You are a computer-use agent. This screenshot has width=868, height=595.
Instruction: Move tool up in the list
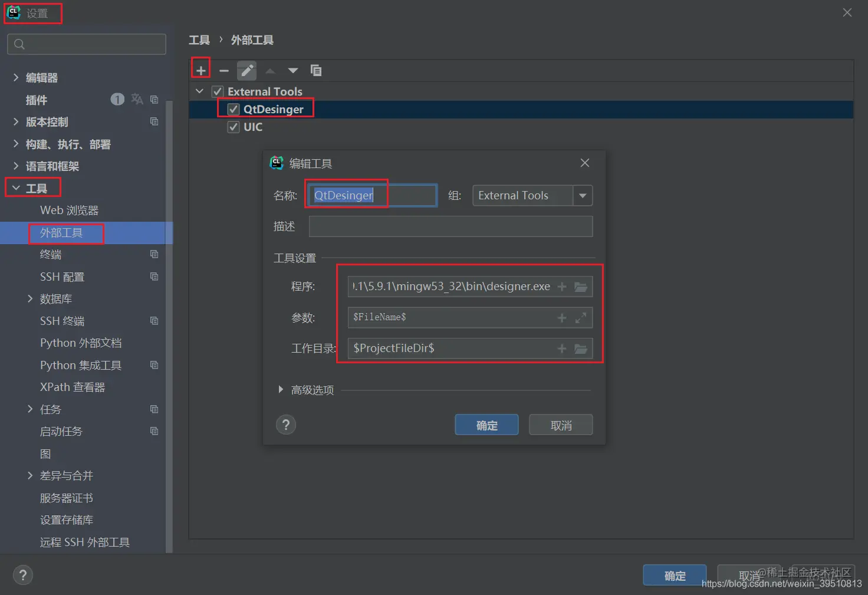tap(270, 71)
